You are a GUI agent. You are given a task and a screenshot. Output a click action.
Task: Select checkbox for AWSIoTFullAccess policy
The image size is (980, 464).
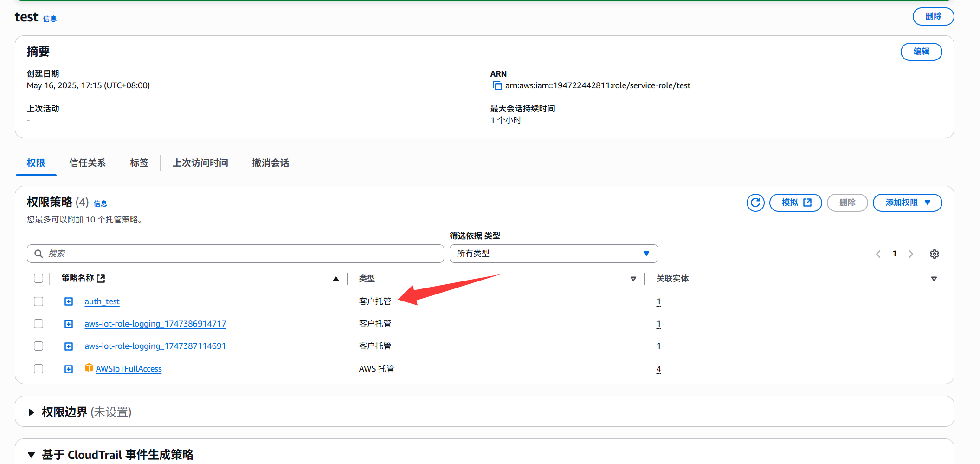point(39,369)
